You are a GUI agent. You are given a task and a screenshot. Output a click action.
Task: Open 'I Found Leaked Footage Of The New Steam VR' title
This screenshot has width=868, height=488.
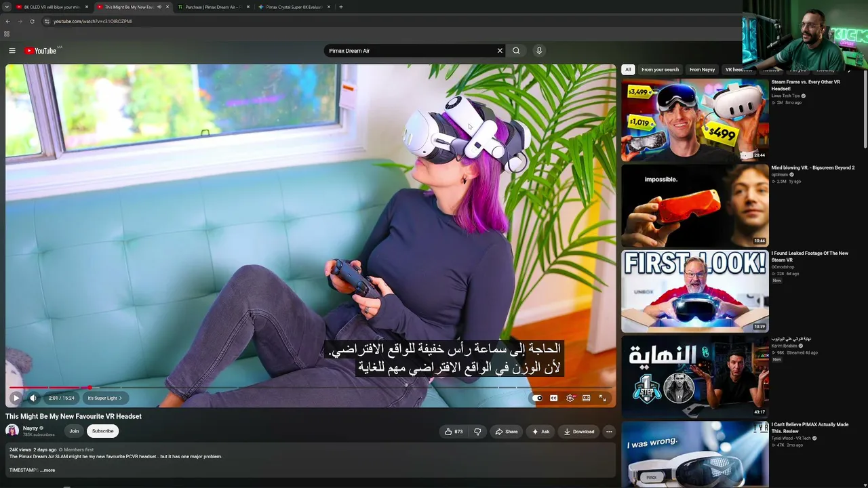coord(810,256)
